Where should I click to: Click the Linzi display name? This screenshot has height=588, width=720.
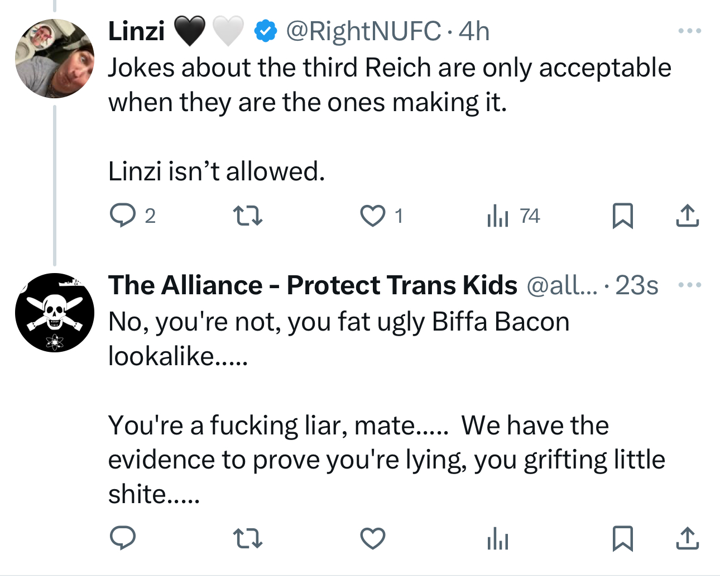click(x=136, y=31)
